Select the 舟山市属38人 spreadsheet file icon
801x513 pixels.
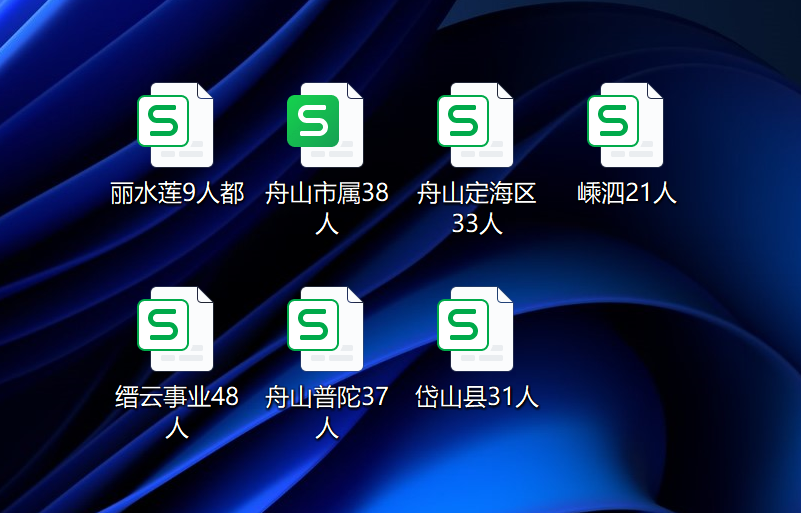(325, 125)
